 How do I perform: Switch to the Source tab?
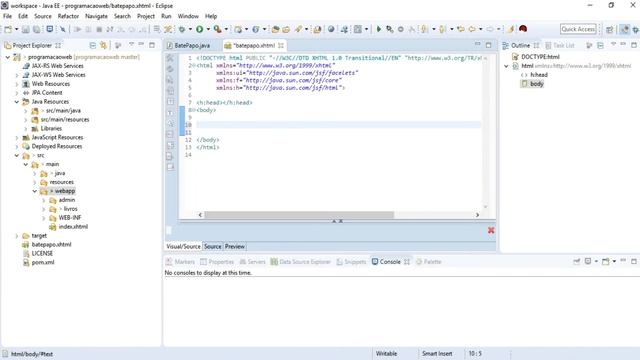pos(212,247)
